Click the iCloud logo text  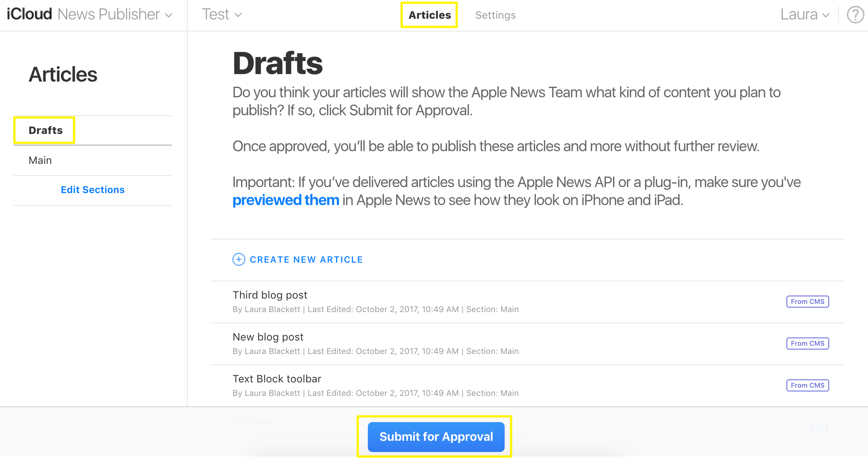[30, 14]
